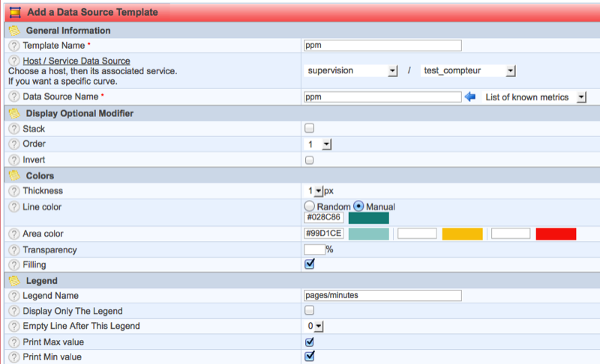Viewport: 600px width, 364px height.
Task: Click the blue arrow next to Data Source Name
Action: pos(470,97)
